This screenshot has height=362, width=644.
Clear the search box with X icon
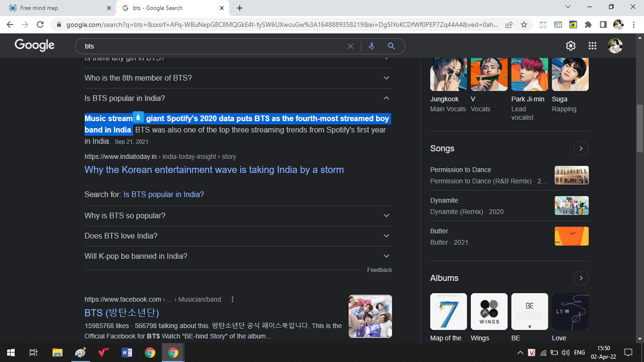pyautogui.click(x=351, y=46)
